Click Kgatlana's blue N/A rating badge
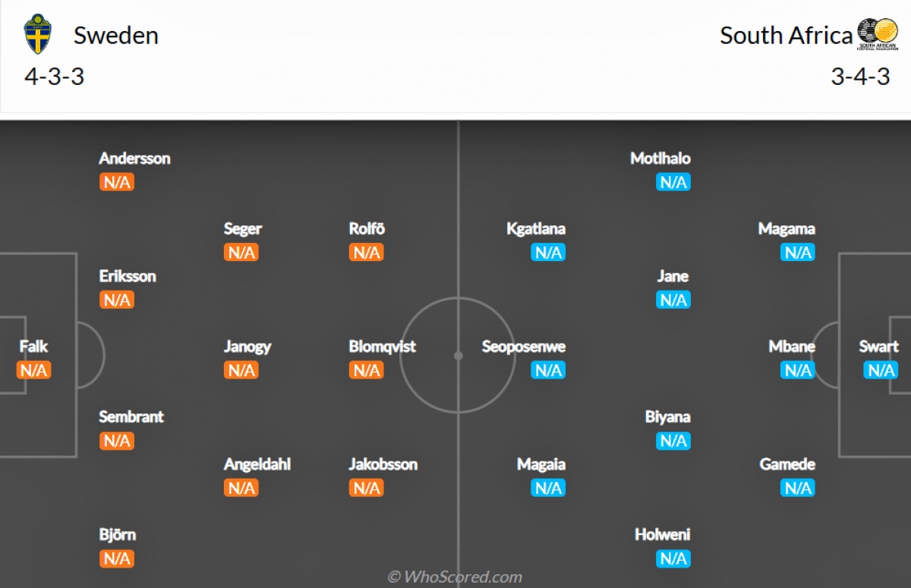This screenshot has height=588, width=911. pos(547,253)
